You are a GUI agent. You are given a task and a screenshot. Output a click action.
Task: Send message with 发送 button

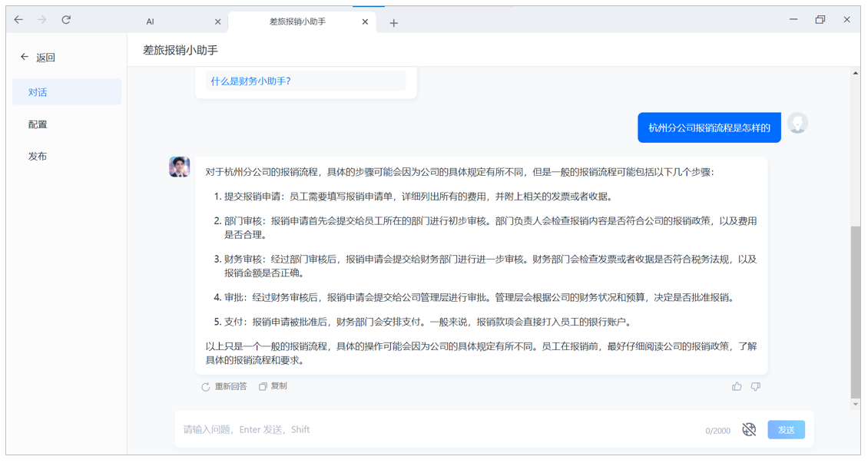pyautogui.click(x=786, y=429)
